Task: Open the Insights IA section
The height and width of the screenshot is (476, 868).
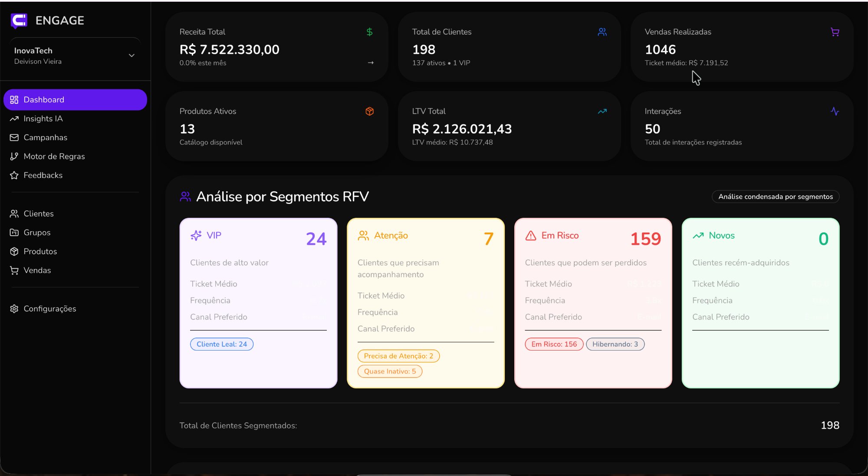Action: pyautogui.click(x=43, y=118)
